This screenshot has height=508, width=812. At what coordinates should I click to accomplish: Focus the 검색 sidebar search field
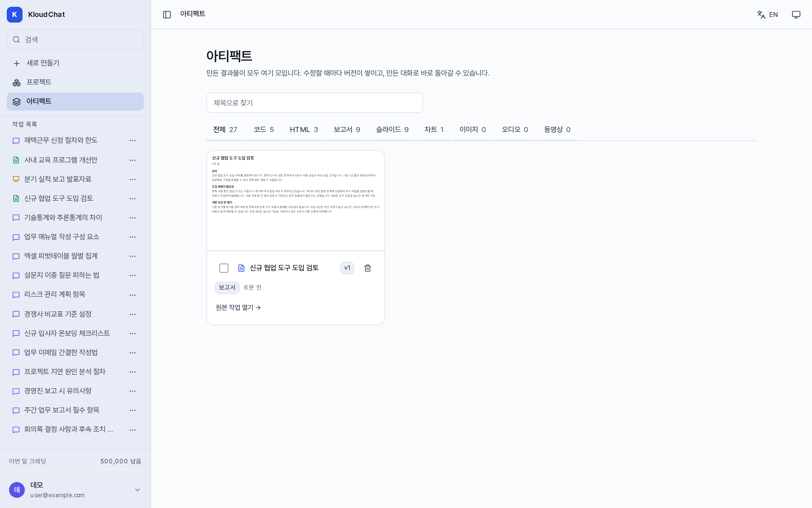click(x=75, y=40)
